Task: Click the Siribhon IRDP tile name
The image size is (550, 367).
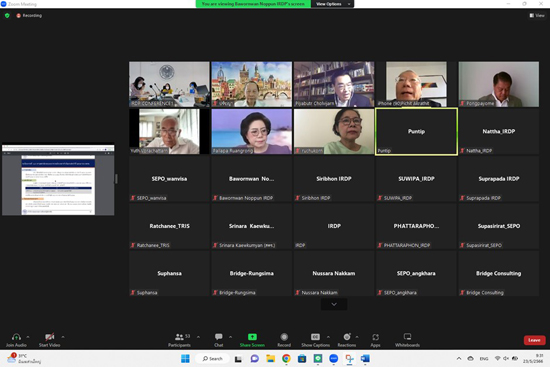Action: 334,179
